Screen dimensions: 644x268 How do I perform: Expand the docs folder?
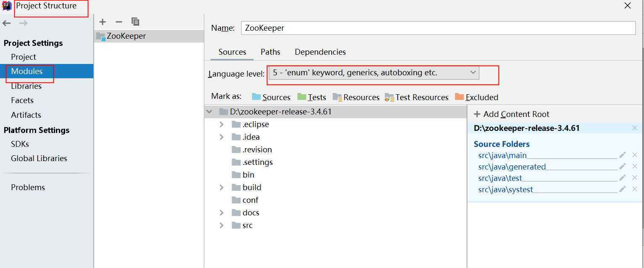click(222, 213)
